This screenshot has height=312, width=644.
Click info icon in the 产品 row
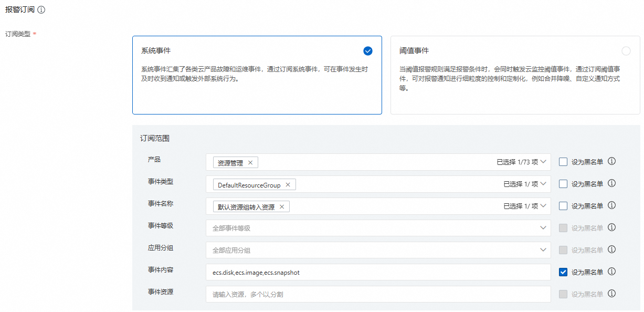(611, 161)
